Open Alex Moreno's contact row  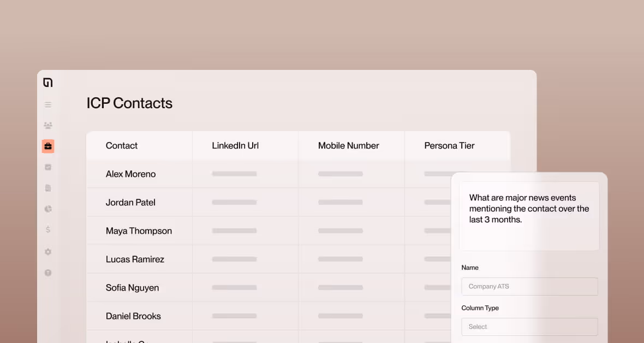131,174
